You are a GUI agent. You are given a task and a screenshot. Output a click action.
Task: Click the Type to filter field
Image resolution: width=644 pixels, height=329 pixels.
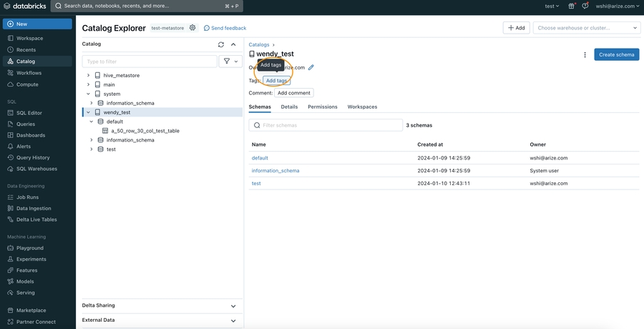click(x=150, y=62)
